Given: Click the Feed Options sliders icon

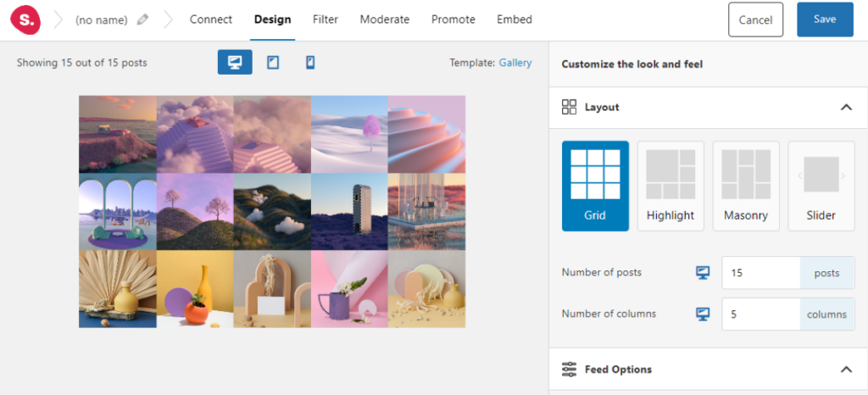Looking at the screenshot, I should [x=569, y=369].
